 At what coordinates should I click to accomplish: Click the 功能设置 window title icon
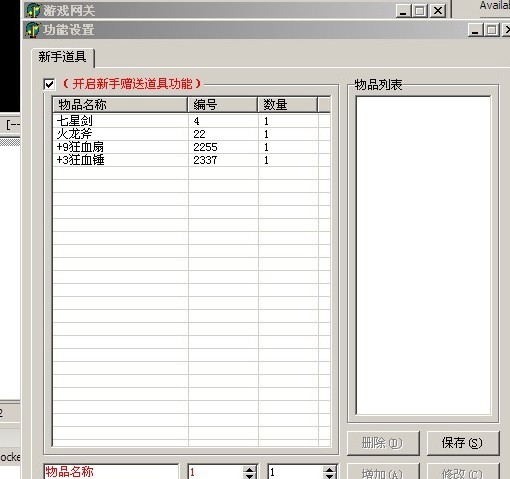(33, 29)
